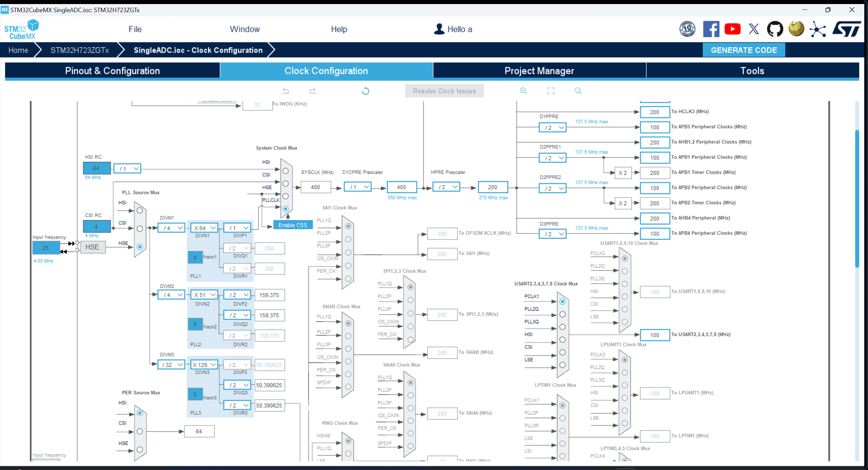Open the DIVN1 X 64 multiplier dropdown

[205, 228]
